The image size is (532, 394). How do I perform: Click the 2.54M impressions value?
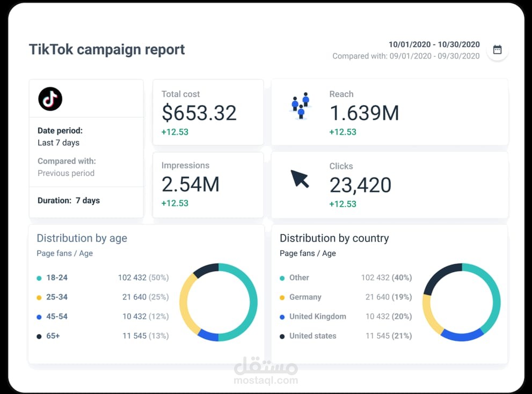[x=191, y=184]
